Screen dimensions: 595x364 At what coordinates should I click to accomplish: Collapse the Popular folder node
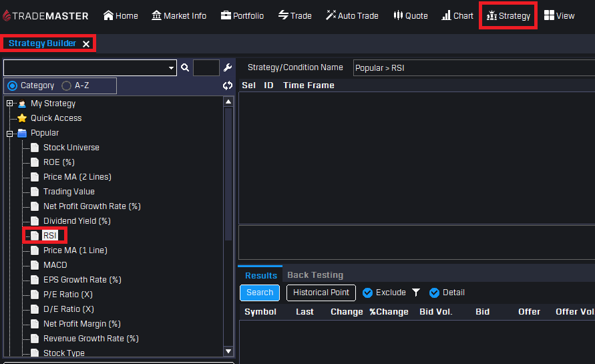point(9,133)
